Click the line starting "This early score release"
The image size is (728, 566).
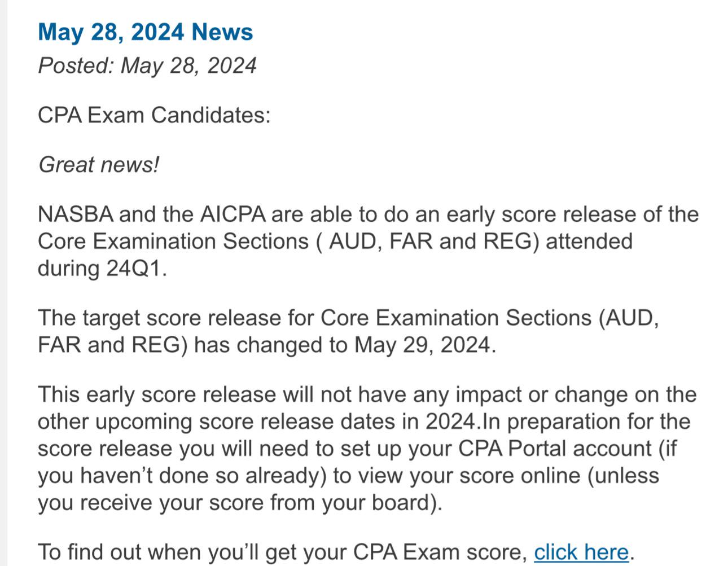367,394
